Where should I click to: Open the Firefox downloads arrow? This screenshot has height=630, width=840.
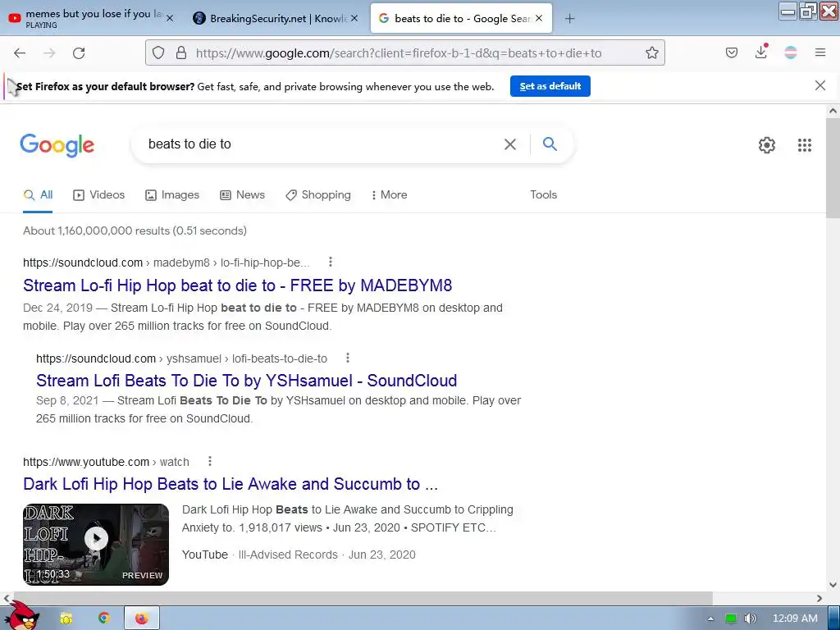pos(761,52)
